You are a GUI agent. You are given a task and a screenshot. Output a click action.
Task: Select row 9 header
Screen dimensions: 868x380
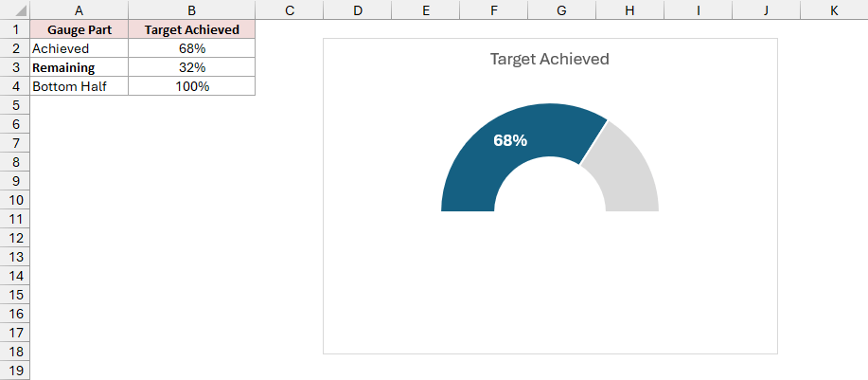pyautogui.click(x=15, y=181)
